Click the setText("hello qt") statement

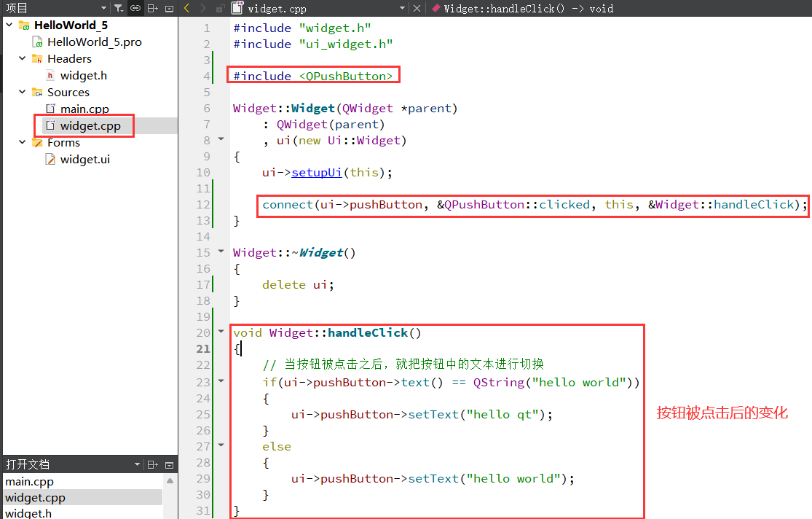pyautogui.click(x=422, y=414)
